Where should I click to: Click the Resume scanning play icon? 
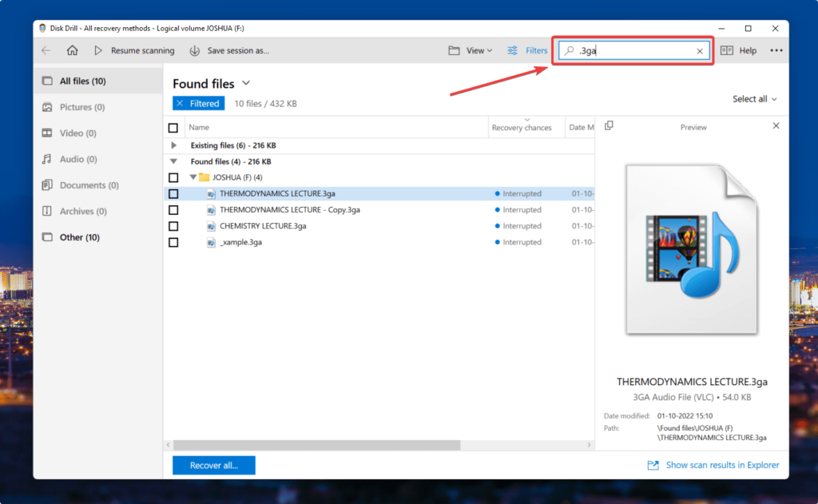pyautogui.click(x=98, y=50)
